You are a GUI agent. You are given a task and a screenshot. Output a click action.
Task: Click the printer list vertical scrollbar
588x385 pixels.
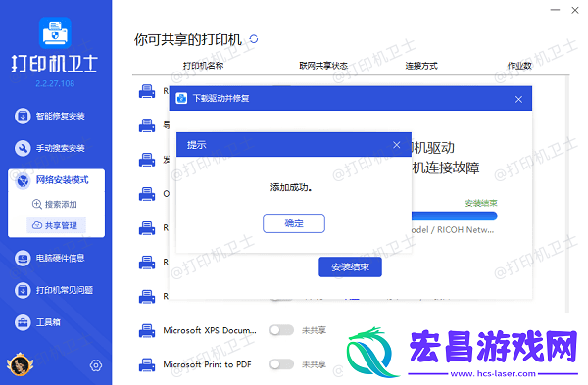click(567, 195)
